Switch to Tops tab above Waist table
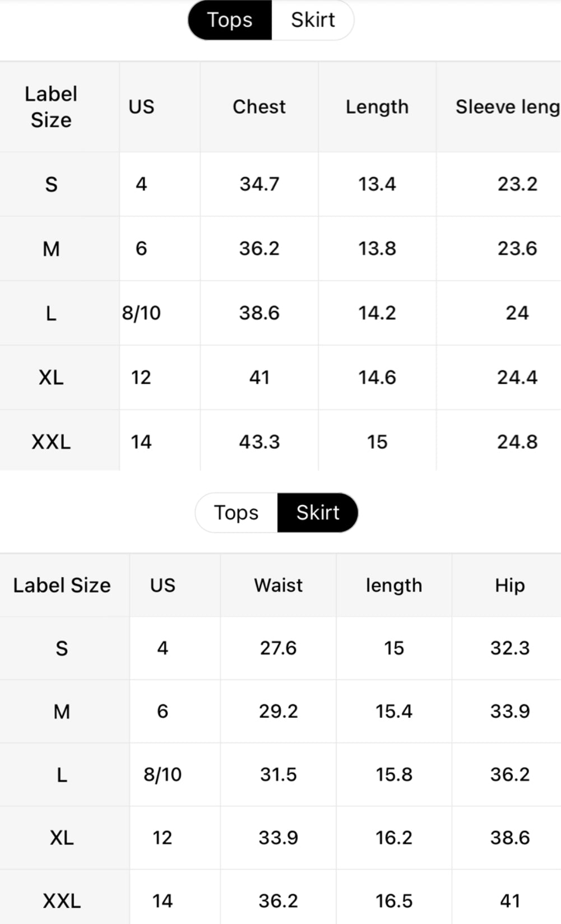The height and width of the screenshot is (924, 561). [x=236, y=513]
